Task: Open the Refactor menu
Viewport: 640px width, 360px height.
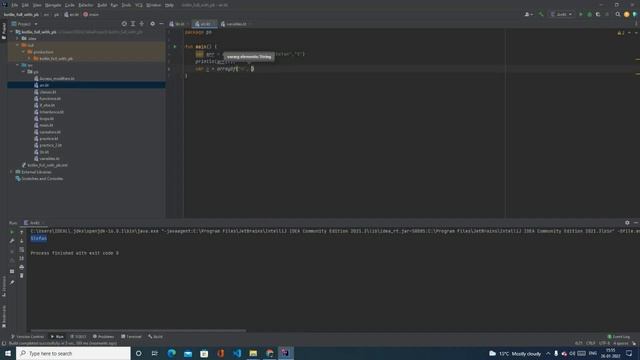Action: 85,5
